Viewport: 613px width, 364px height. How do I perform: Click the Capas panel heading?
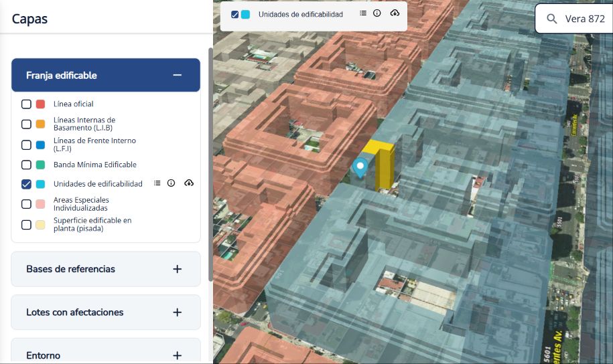coord(29,19)
